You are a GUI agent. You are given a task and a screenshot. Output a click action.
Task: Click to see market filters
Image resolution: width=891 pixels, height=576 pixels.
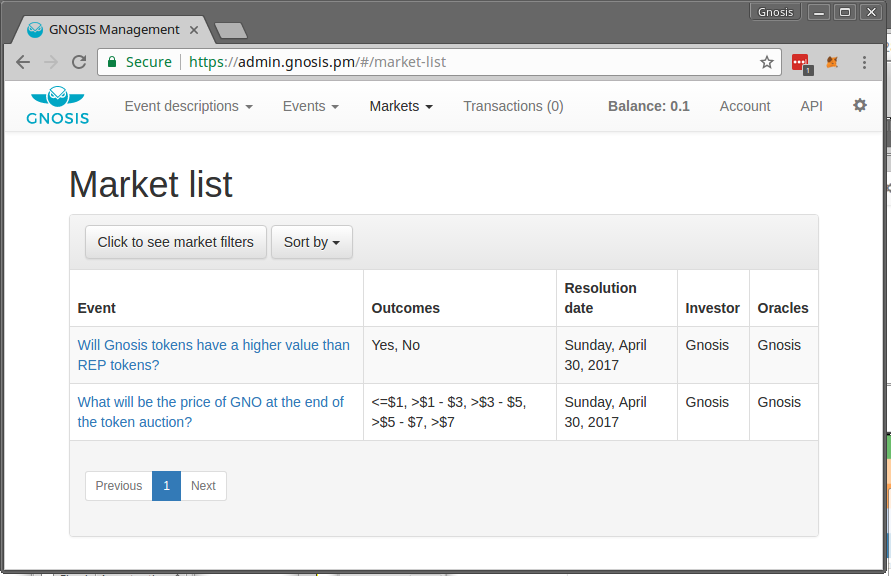[176, 242]
